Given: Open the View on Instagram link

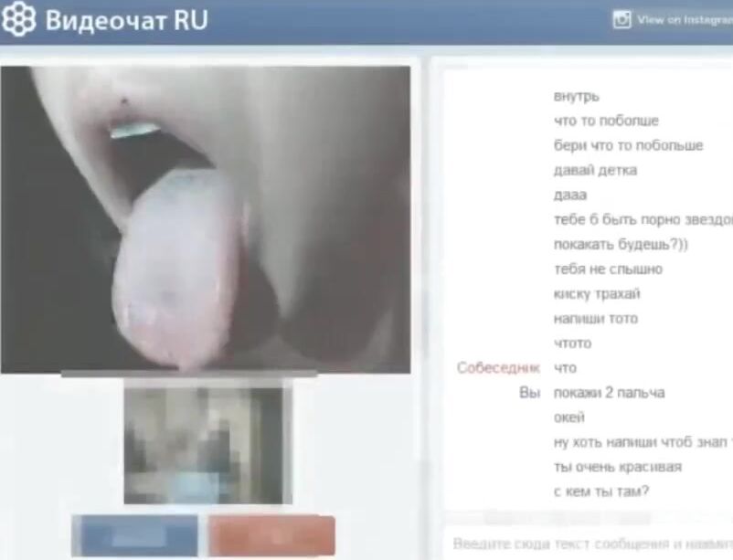Looking at the screenshot, I should 685,19.
